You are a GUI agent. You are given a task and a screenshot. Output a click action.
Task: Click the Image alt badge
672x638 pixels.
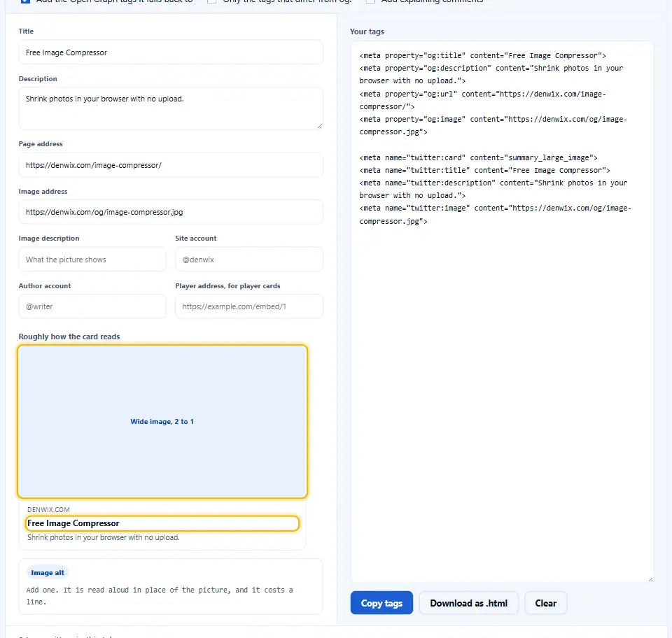coord(48,572)
